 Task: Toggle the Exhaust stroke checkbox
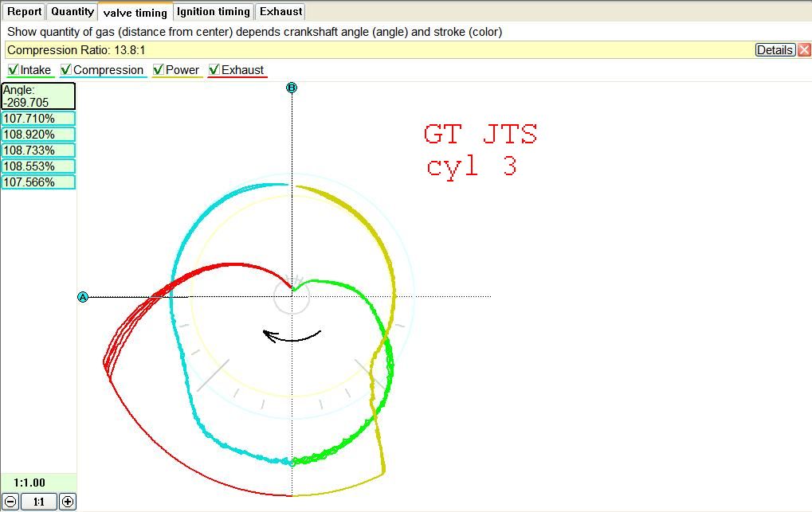coord(214,69)
